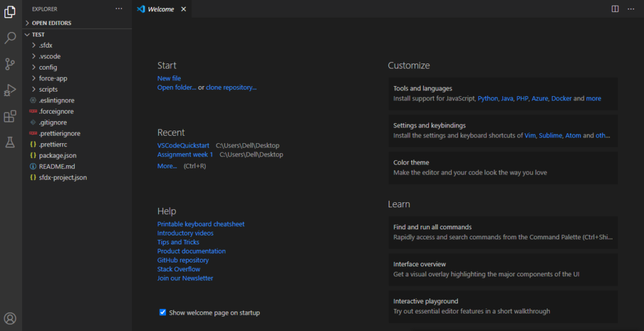
Task: Open Tips and Tricks link
Action: (x=178, y=242)
